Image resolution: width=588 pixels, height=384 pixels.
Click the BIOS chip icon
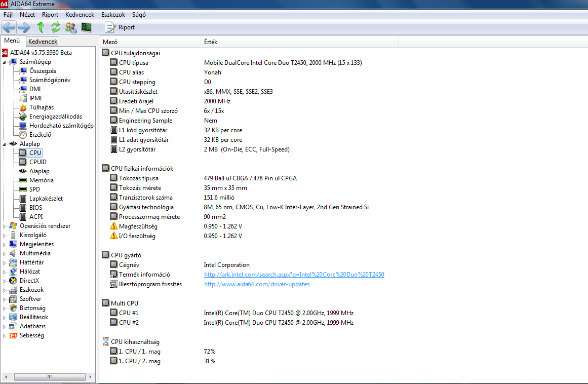pyautogui.click(x=23, y=208)
